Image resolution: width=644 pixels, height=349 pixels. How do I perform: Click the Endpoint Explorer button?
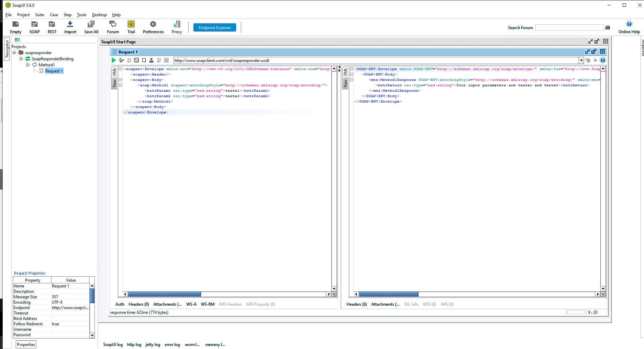tap(215, 27)
